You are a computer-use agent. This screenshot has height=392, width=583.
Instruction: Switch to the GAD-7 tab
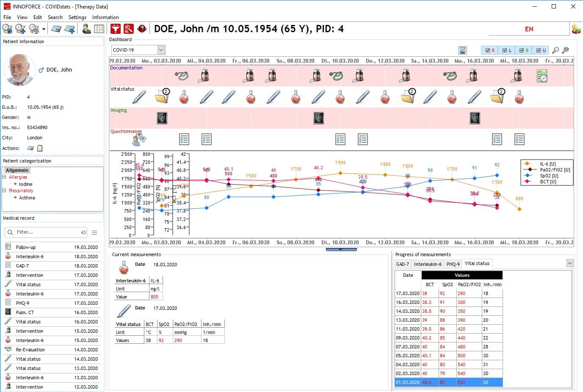pos(402,264)
